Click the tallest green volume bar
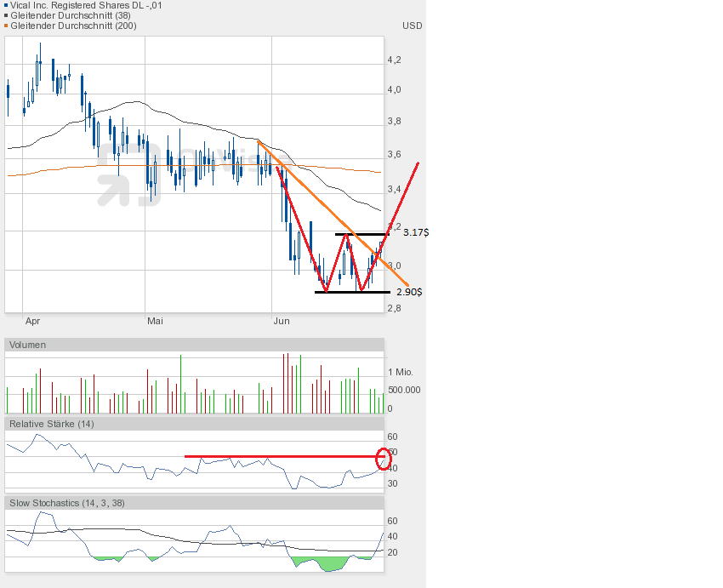The image size is (723, 588). [181, 384]
